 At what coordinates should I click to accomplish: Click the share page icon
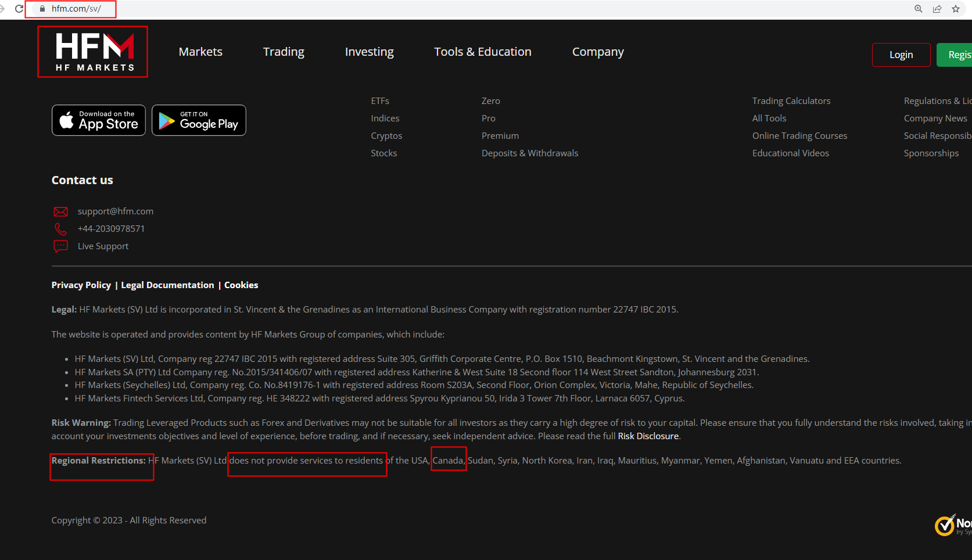(x=937, y=9)
